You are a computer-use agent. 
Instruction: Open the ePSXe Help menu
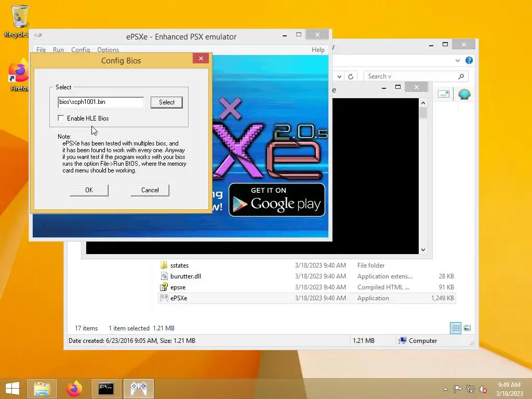pos(318,49)
